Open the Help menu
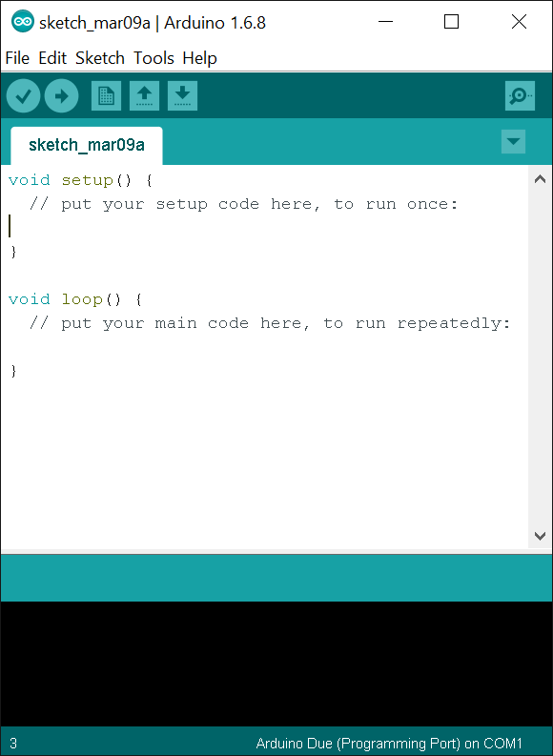The image size is (553, 756). (199, 58)
